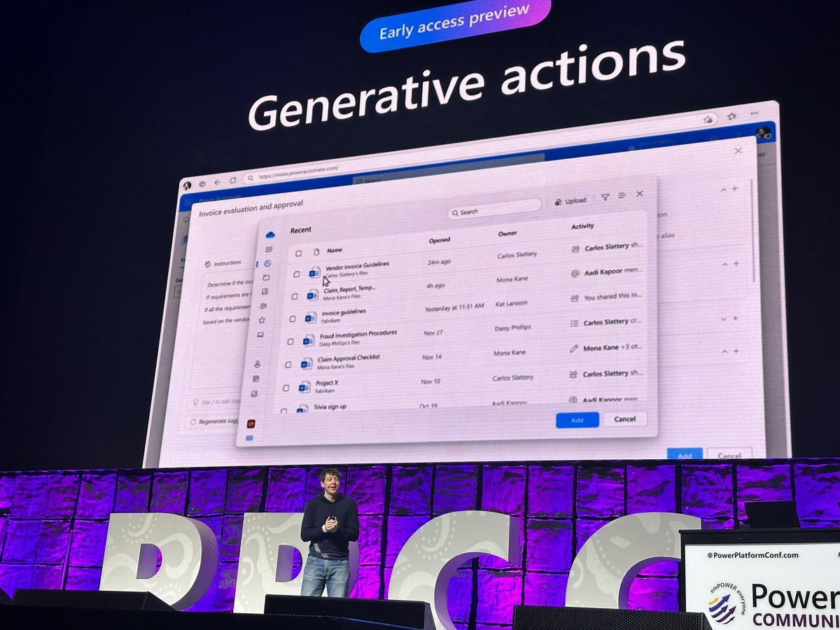Viewport: 840px width, 630px height.
Task: Click the plus beside the second section chevron
Action: (736, 264)
